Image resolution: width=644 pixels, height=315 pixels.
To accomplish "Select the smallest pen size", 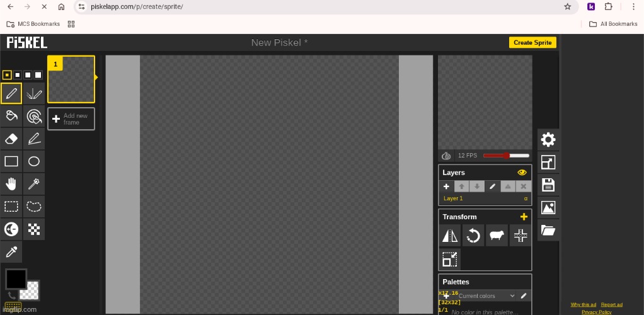I will coord(6,75).
